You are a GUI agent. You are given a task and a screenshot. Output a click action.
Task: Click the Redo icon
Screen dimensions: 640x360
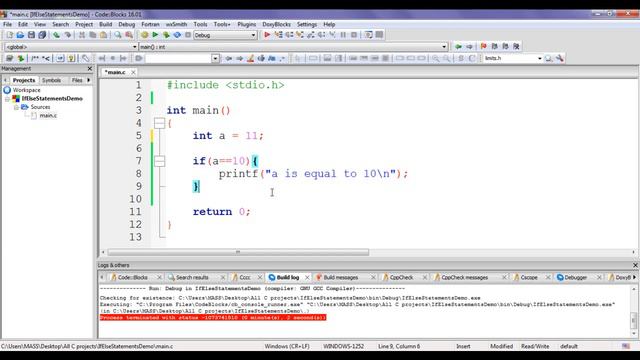coord(67,35)
